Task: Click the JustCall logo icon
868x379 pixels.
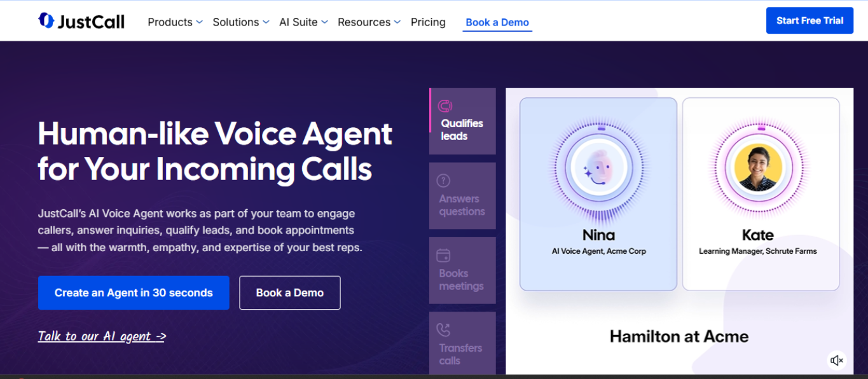Action: pos(46,21)
